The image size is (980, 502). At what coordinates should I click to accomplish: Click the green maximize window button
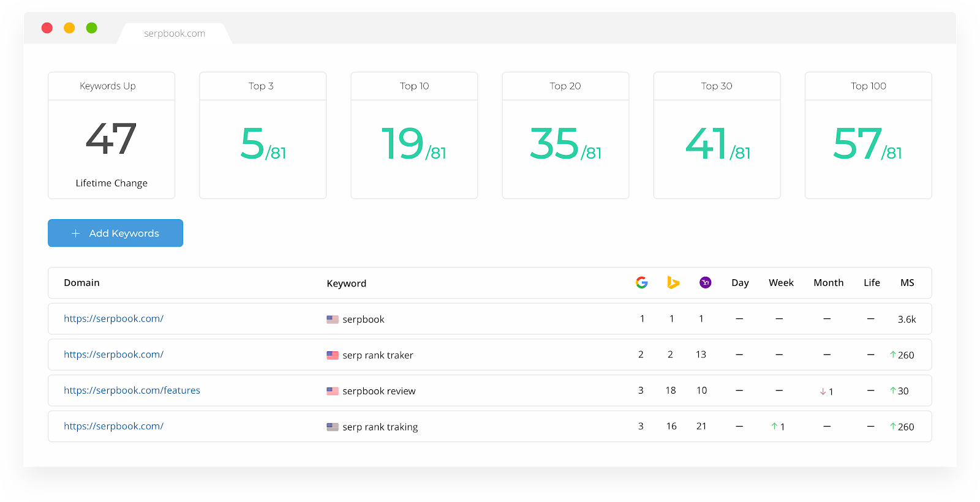(92, 28)
